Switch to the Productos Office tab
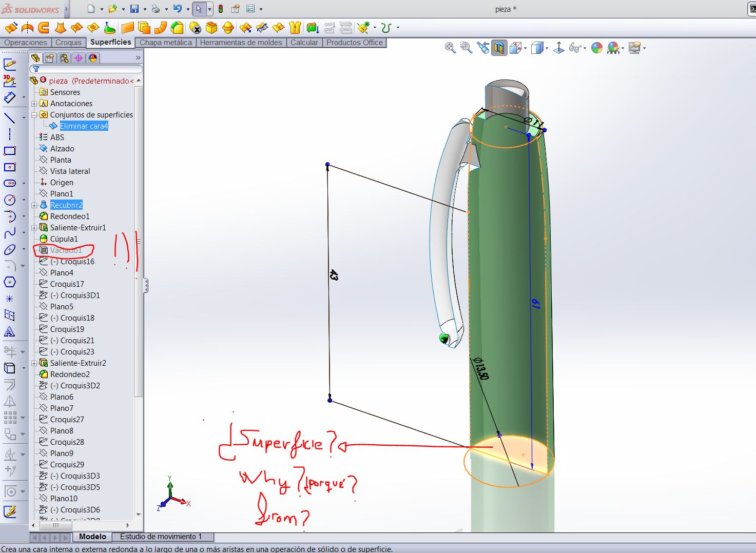 (x=355, y=43)
